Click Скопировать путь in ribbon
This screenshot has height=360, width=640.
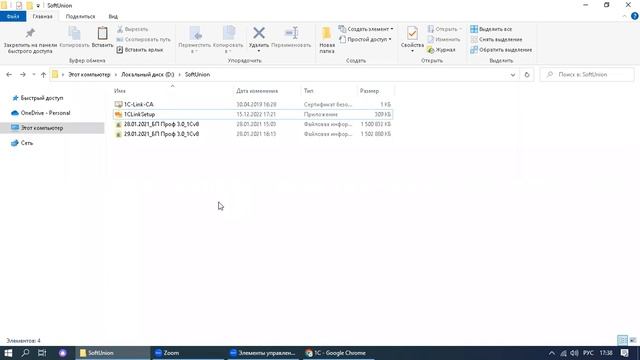(x=143, y=40)
